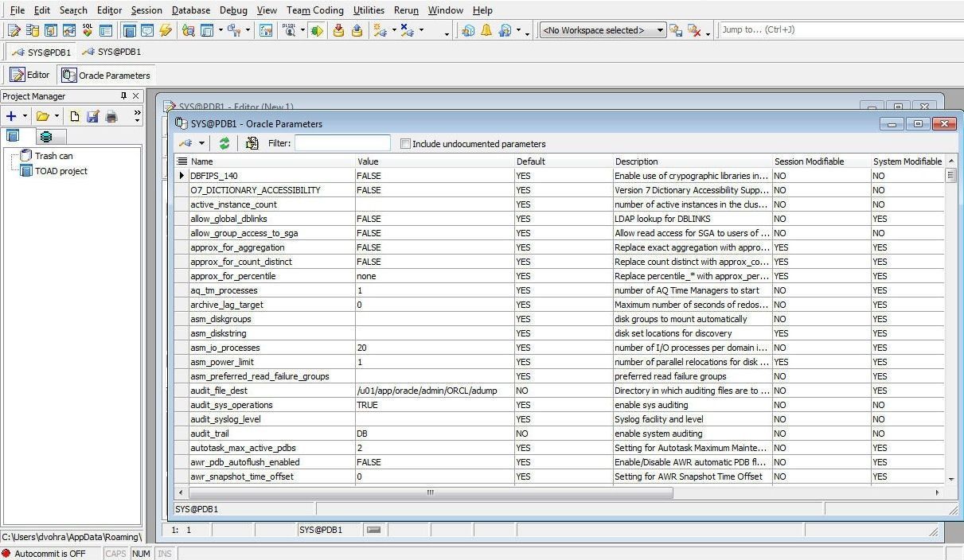Expand the connection dropdown arrow in Oracle Parameters
This screenshot has width=964, height=560.
201,143
